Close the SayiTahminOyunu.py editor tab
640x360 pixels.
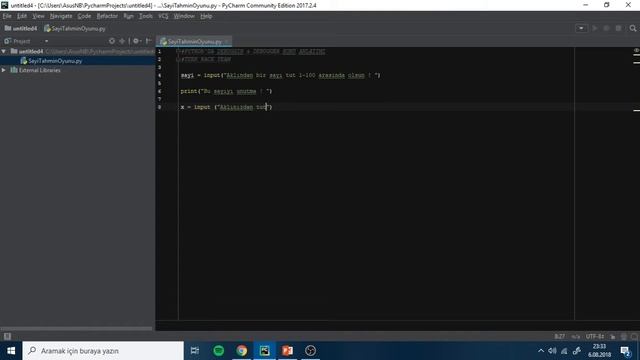[227, 41]
